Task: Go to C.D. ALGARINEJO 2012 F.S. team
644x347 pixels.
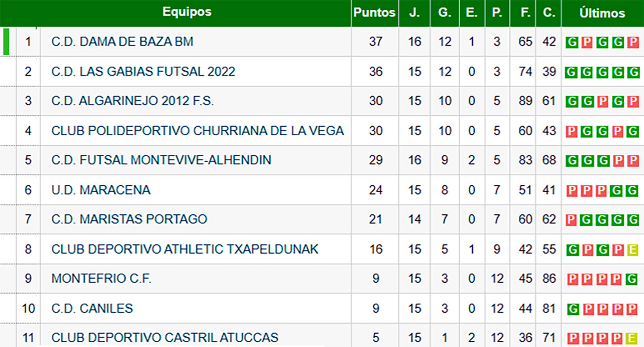Action: tap(132, 101)
